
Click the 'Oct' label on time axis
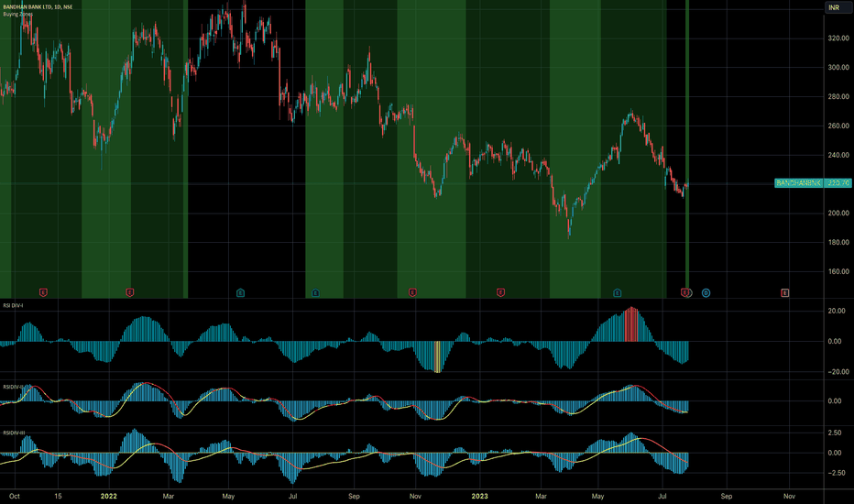click(x=15, y=497)
